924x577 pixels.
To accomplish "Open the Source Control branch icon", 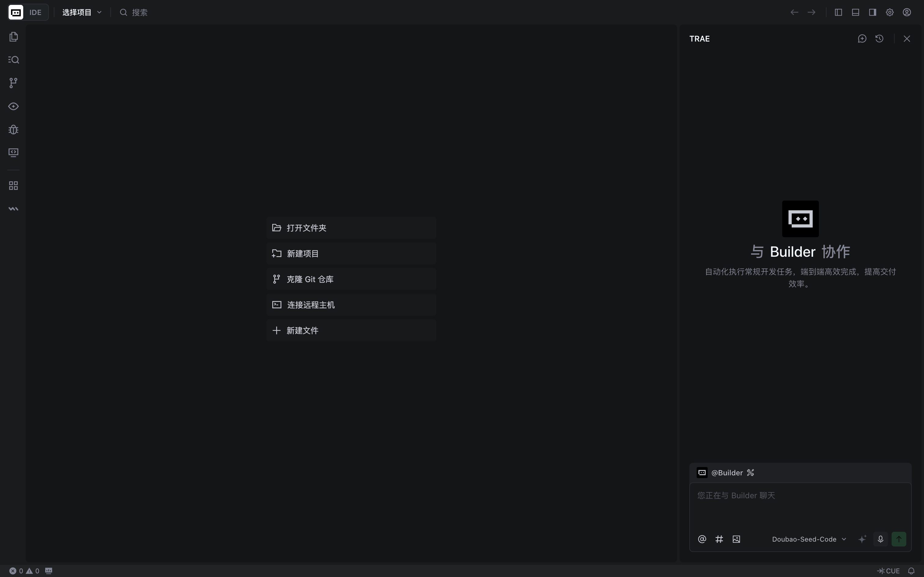I will click(x=13, y=83).
